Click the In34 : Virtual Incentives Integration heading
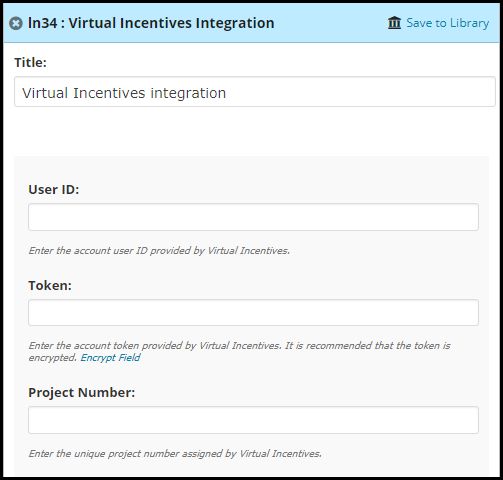This screenshot has width=503, height=480. [x=151, y=23]
